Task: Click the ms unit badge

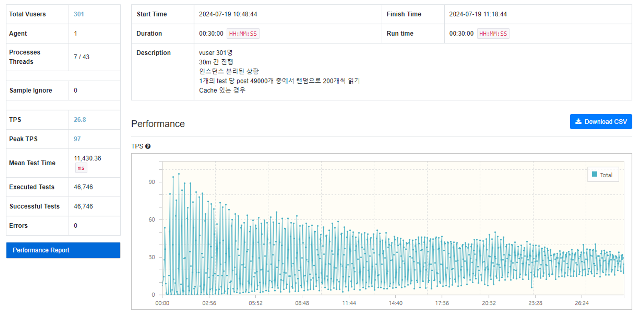Action: tap(81, 168)
